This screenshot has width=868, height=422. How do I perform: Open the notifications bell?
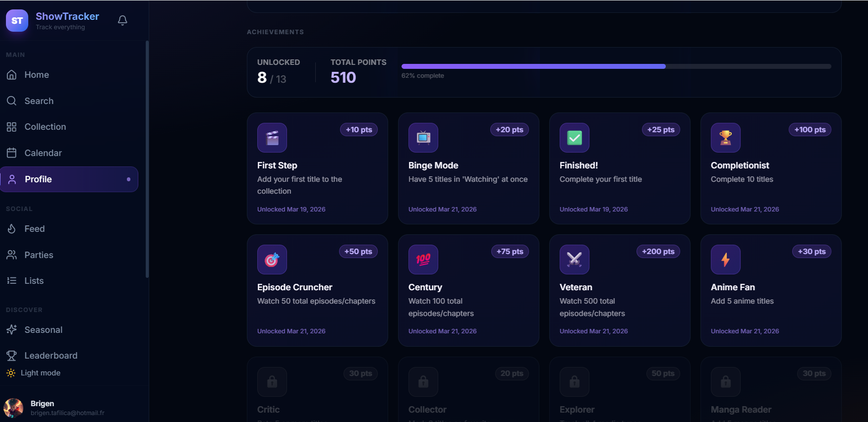pos(122,20)
